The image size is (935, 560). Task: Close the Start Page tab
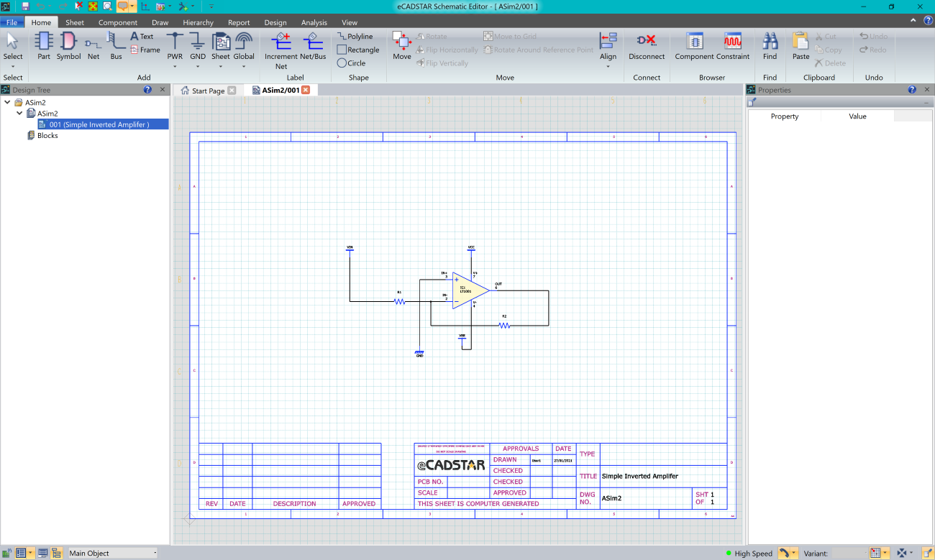point(232,90)
